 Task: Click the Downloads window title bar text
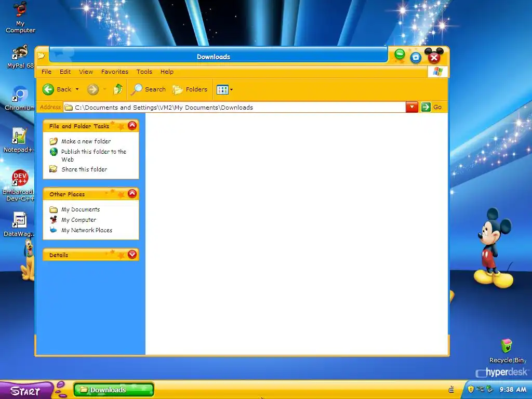pyautogui.click(x=214, y=57)
